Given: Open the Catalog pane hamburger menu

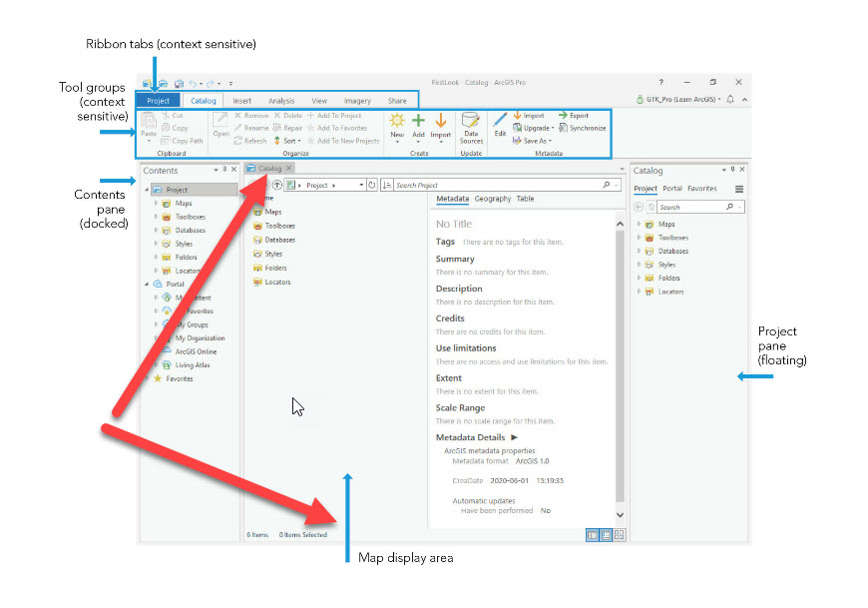Looking at the screenshot, I should (x=739, y=189).
